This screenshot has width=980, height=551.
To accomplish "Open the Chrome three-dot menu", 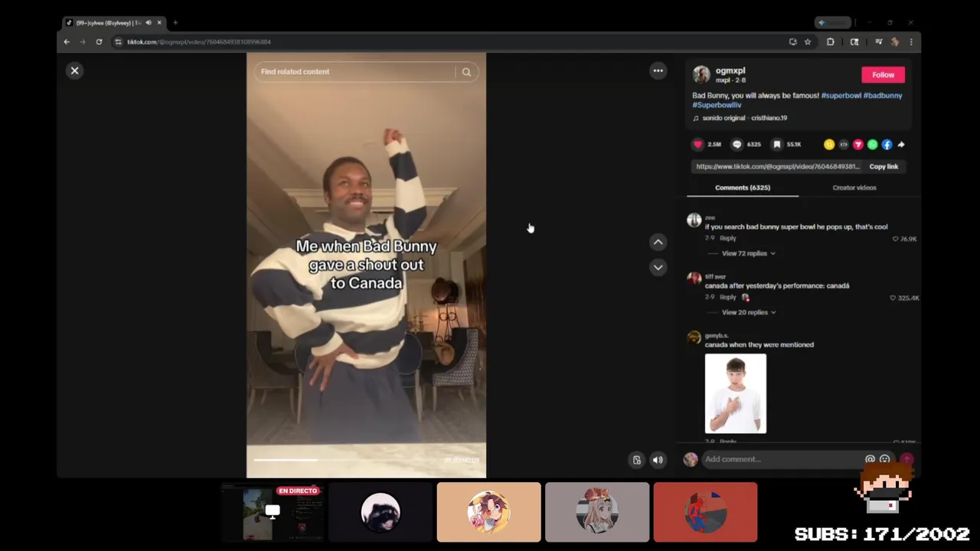I will tap(911, 42).
